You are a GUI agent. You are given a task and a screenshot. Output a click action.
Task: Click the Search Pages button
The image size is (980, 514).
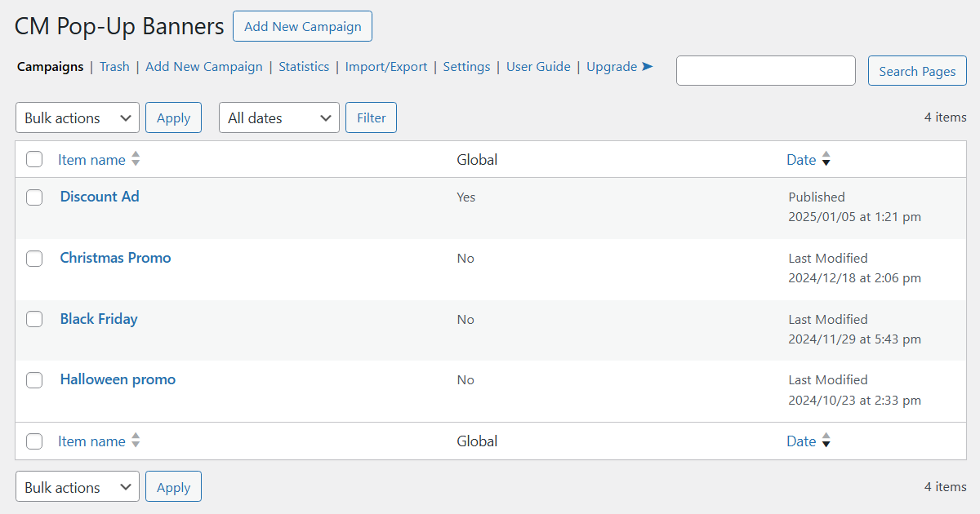click(x=917, y=71)
